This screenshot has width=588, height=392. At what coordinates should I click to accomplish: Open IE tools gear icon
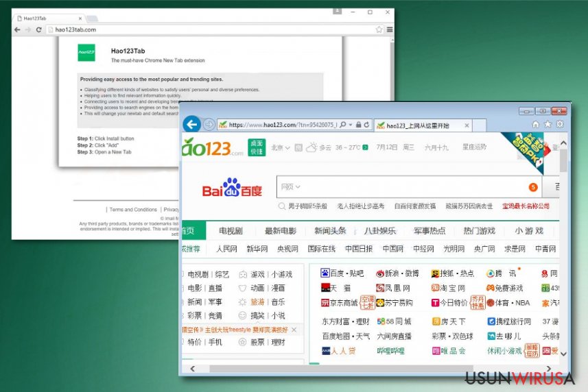pyautogui.click(x=560, y=124)
